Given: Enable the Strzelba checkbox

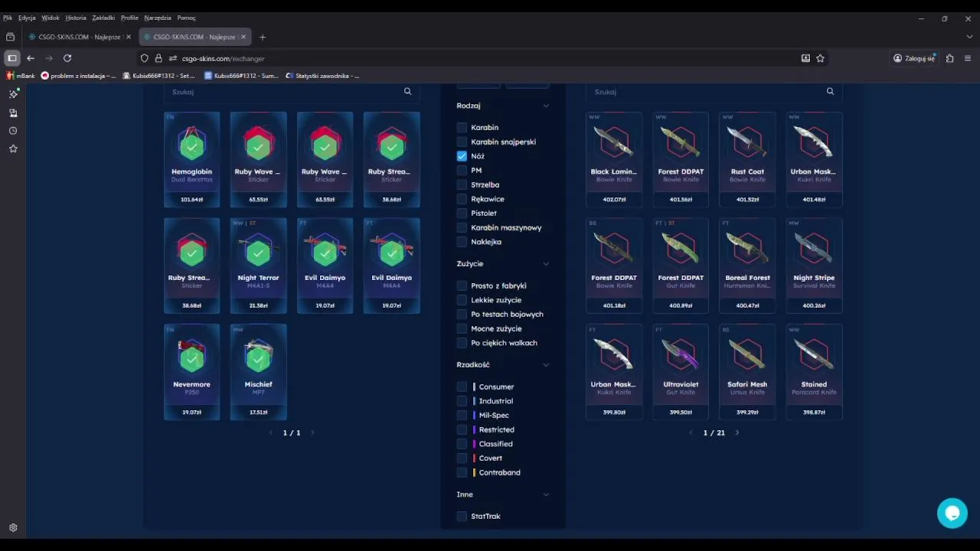Looking at the screenshot, I should tap(462, 184).
